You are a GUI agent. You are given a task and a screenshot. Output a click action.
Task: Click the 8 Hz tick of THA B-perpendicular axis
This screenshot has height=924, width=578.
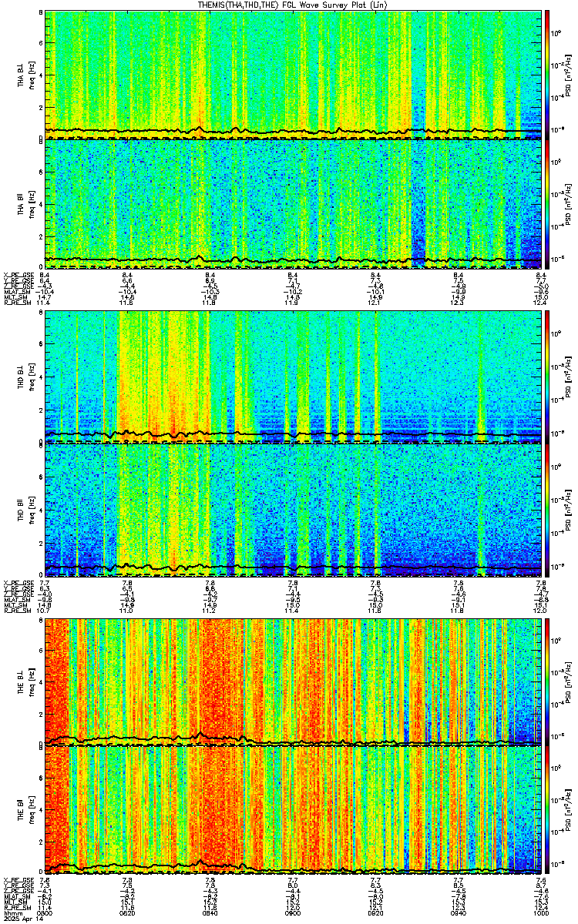pyautogui.click(x=40, y=14)
